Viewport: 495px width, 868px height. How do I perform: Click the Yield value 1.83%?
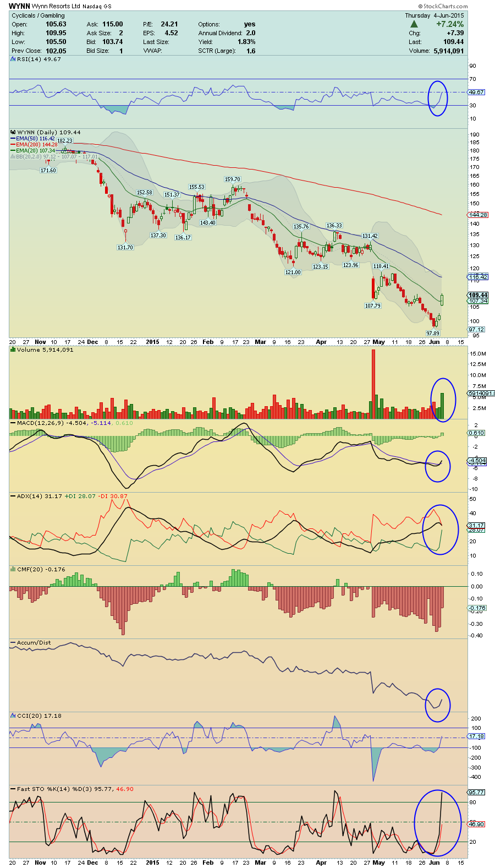coord(246,42)
